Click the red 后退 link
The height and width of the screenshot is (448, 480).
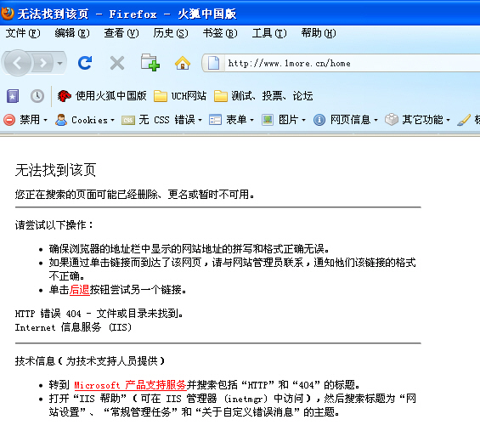[79, 290]
